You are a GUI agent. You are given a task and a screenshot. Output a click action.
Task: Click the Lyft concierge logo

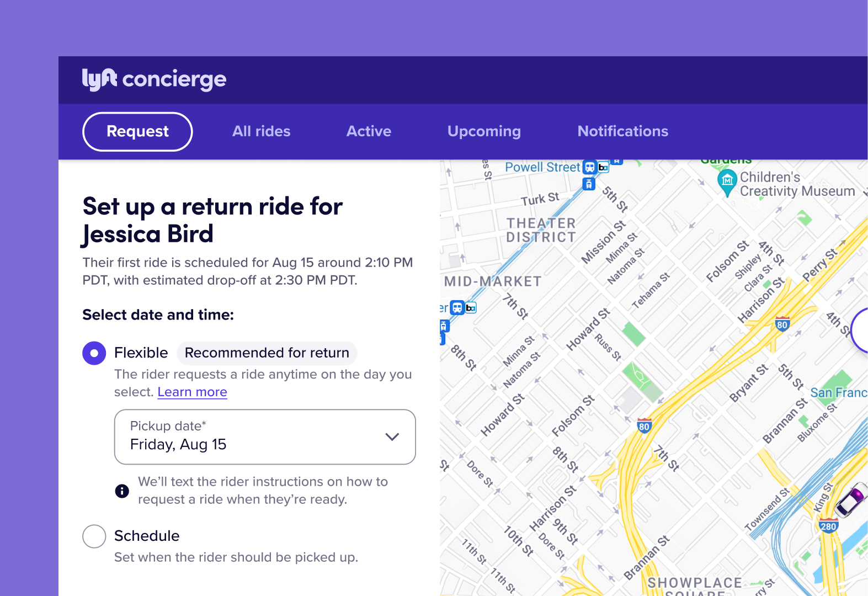[154, 79]
